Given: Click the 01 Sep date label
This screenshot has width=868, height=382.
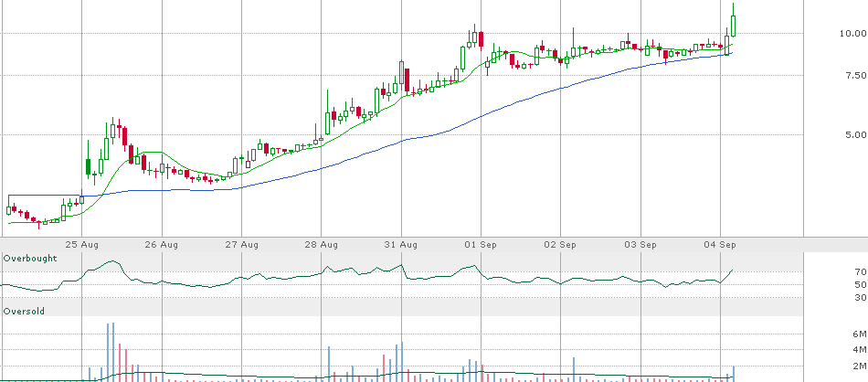Looking at the screenshot, I should click(x=481, y=245).
